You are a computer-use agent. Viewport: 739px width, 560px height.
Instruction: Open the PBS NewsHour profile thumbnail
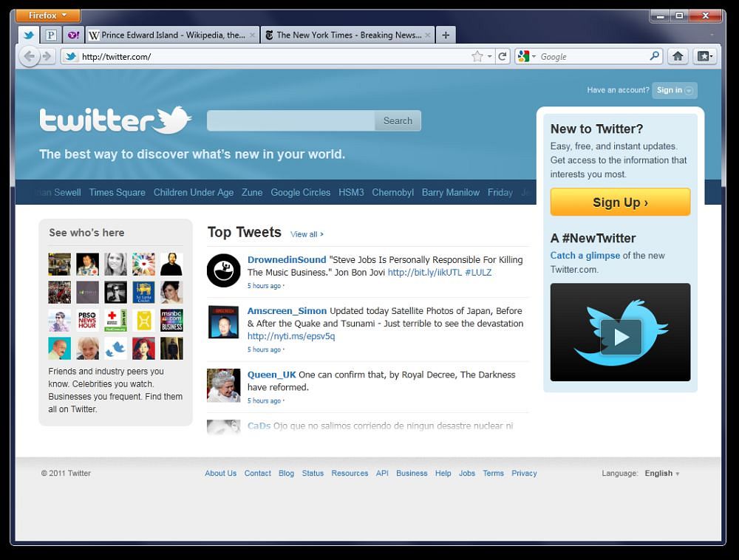(87, 321)
